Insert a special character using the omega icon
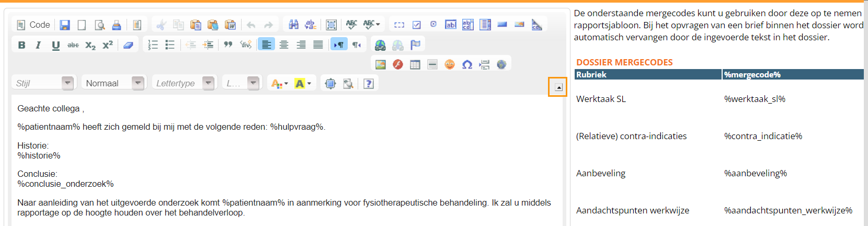This screenshot has height=226, width=868. 467,64
